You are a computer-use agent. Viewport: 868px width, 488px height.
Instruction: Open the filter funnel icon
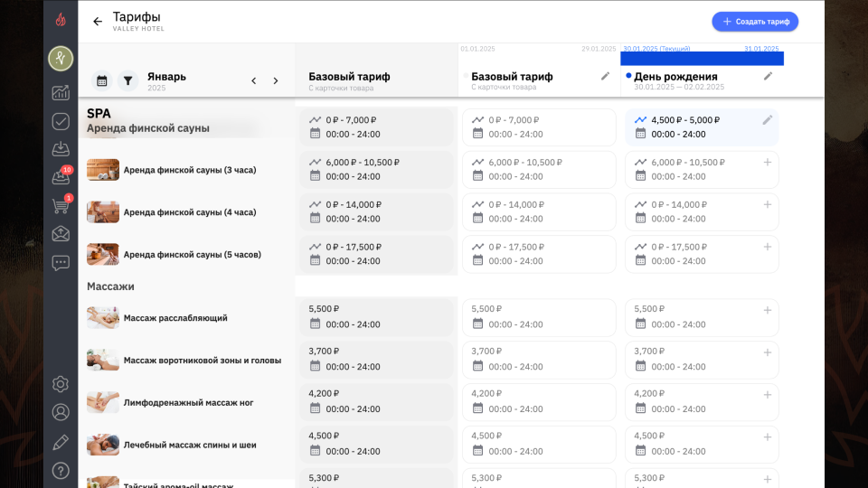128,80
